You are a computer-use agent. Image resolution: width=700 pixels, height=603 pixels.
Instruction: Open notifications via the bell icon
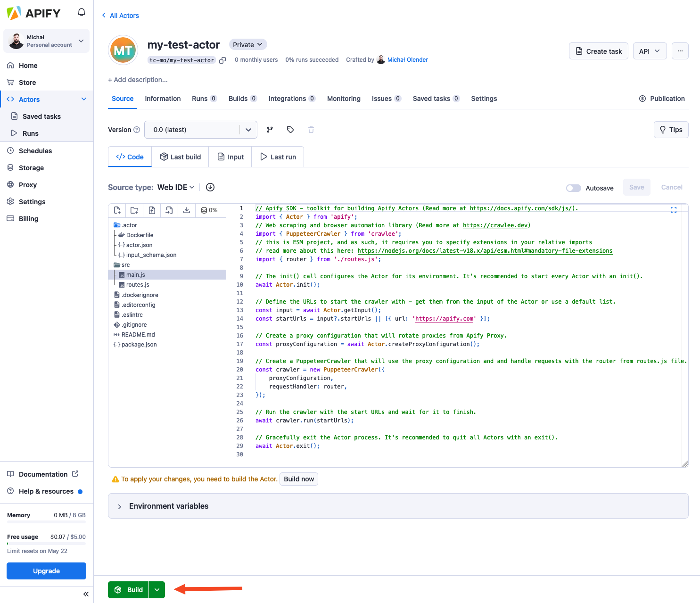point(81,12)
